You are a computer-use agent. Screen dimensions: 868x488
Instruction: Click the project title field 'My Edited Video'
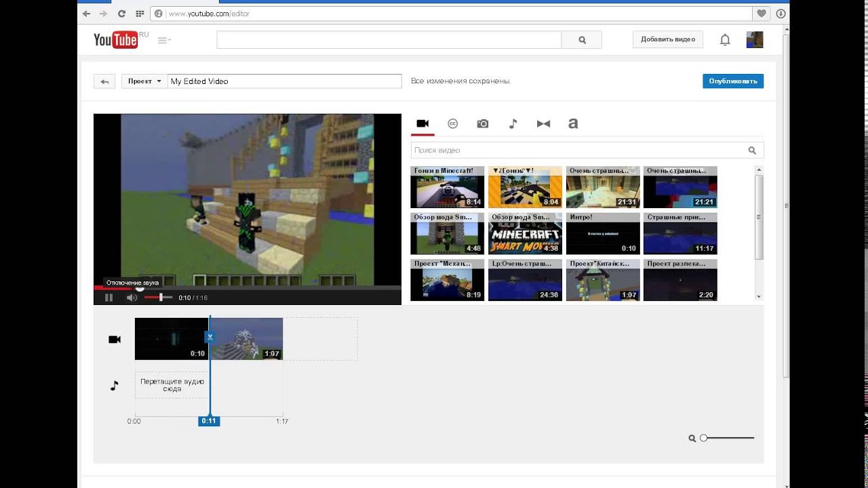[285, 81]
